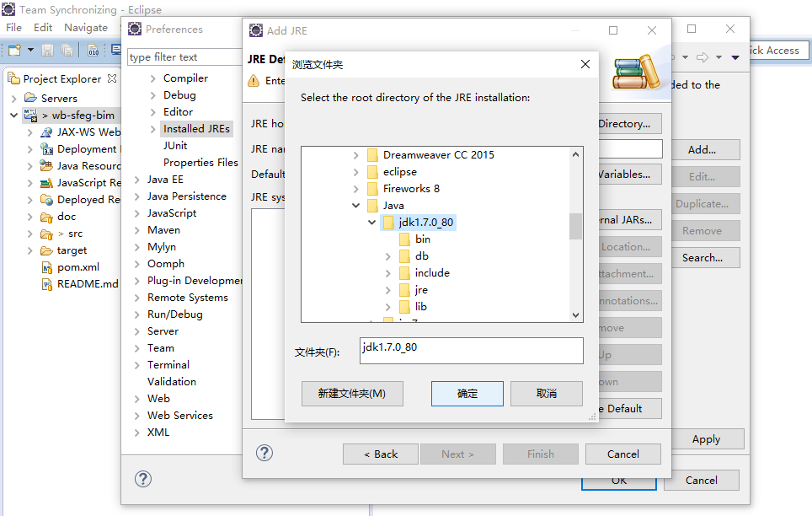812x516 pixels.
Task: Click the 文件夹 folder name input field
Action: 471,351
